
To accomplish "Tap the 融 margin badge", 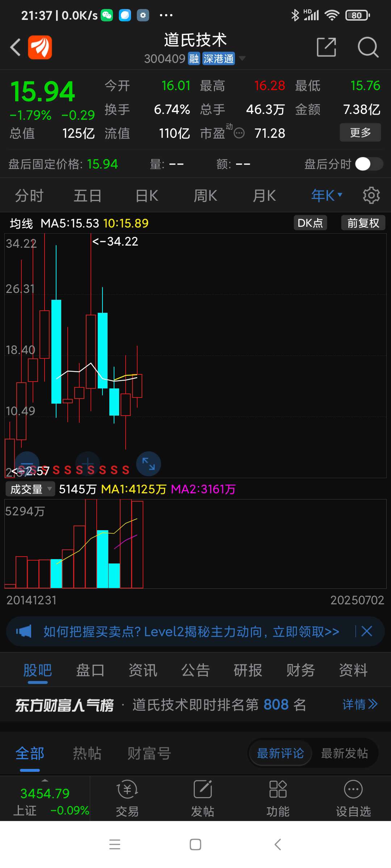I will pos(194,59).
